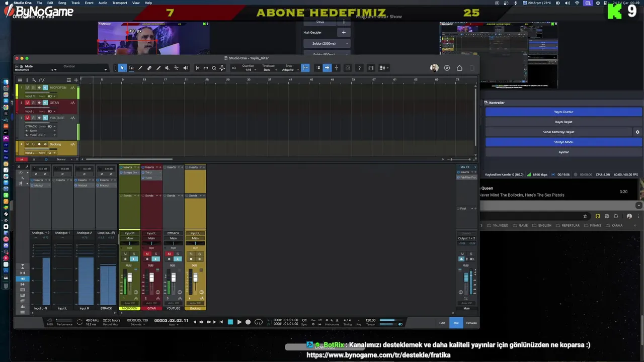The height and width of the screenshot is (362, 644).
Task: Click the user profile avatar icon
Action: coord(434,68)
